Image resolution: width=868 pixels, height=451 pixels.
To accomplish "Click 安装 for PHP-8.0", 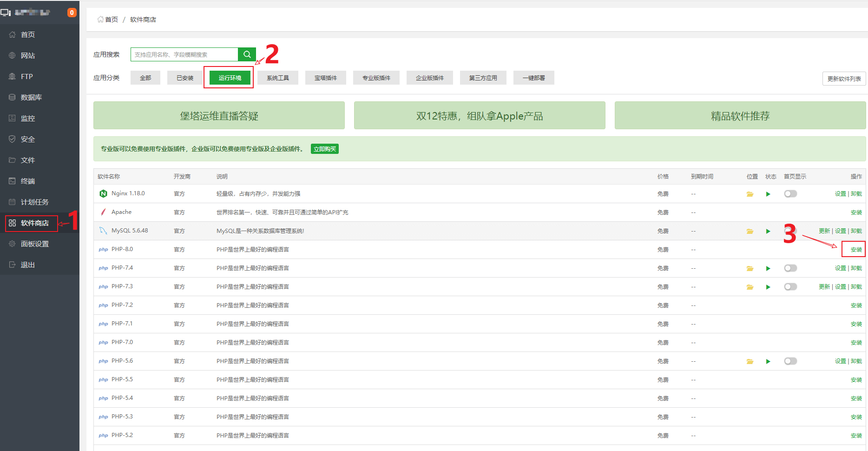I will pyautogui.click(x=856, y=250).
